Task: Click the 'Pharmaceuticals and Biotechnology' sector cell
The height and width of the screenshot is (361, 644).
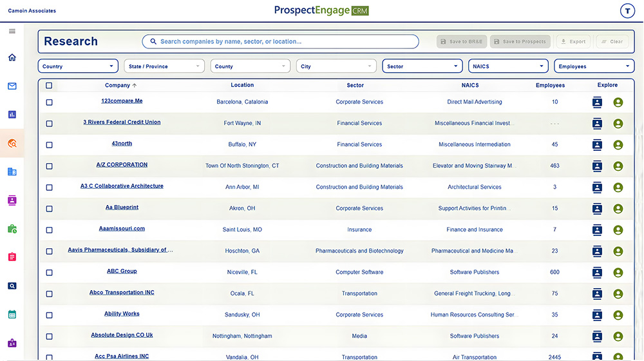Action: (359, 251)
